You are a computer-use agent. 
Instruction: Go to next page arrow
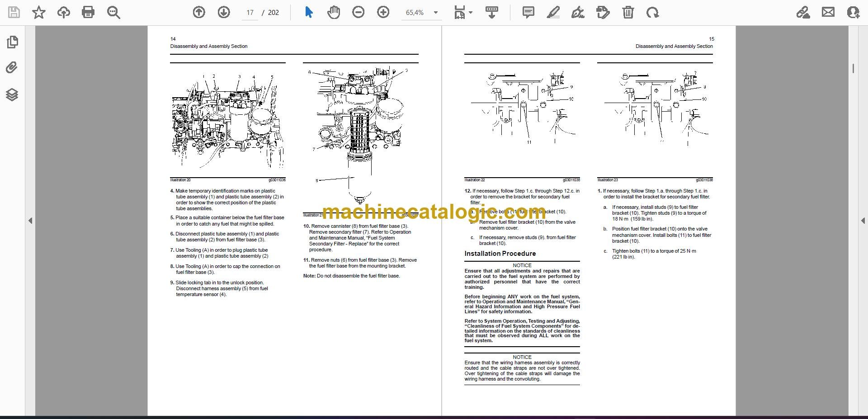(224, 12)
